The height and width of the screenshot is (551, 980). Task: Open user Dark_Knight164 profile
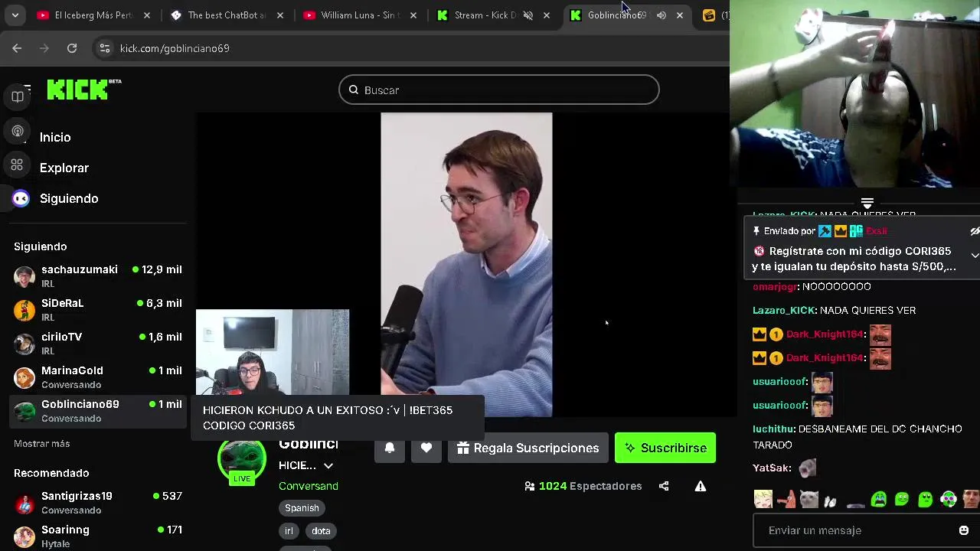[824, 334]
